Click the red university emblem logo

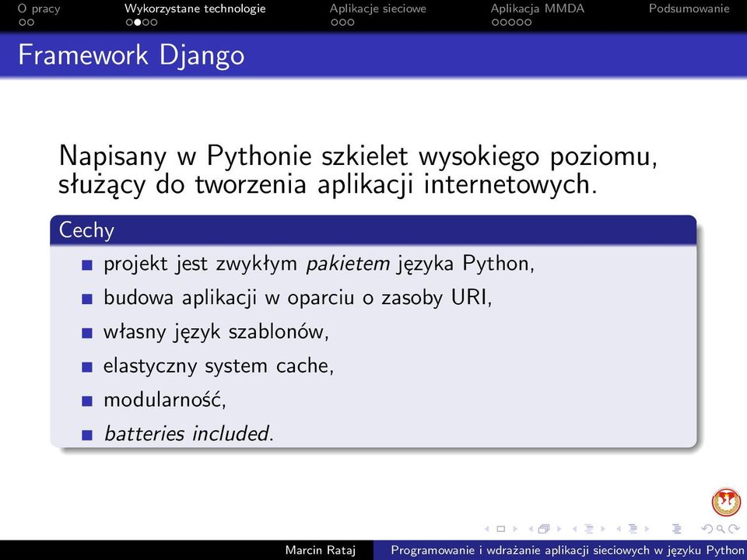click(x=726, y=502)
